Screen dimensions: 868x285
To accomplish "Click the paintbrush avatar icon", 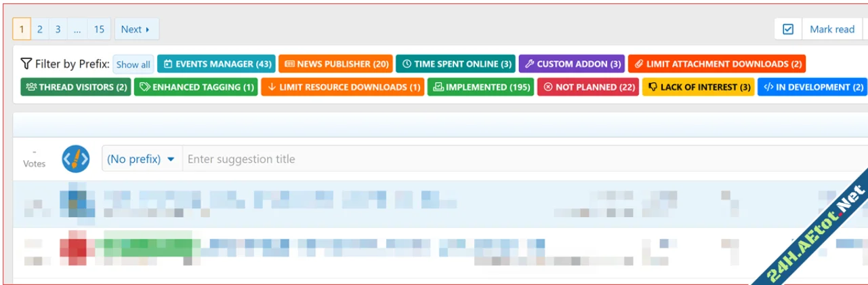I will [x=76, y=159].
